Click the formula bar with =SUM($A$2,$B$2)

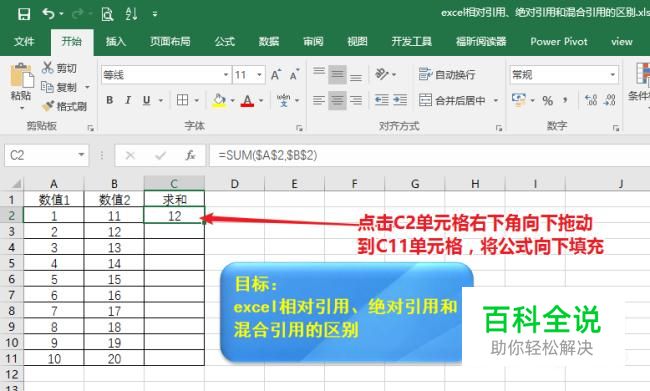point(429,155)
